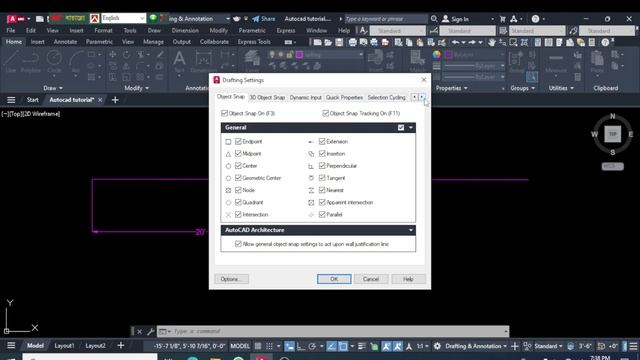This screenshot has height=360, width=640.
Task: Switch to 3D Object Snap tab
Action: click(267, 98)
